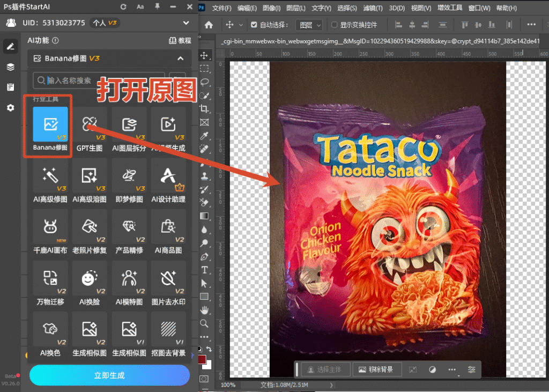Collapse the Banana修图 section
This screenshot has height=392, width=549.
pos(181,58)
